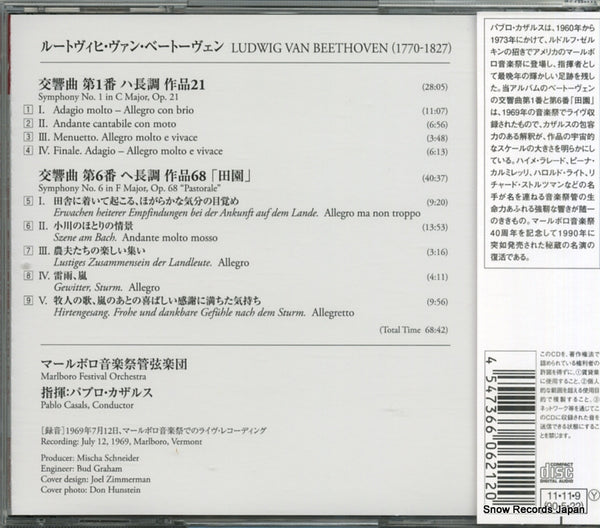Click the circled Y mark
600x528 pixels.
(593, 495)
